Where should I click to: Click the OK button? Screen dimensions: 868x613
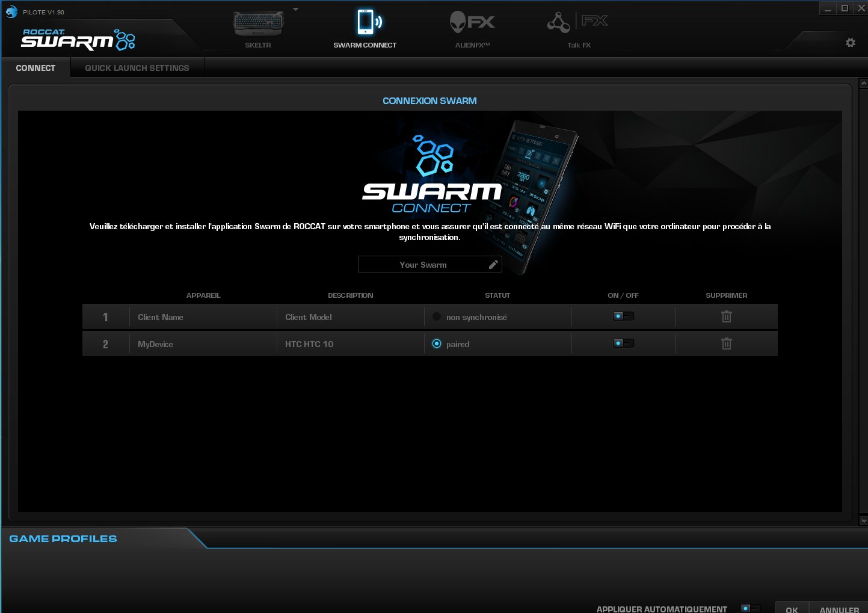click(792, 608)
